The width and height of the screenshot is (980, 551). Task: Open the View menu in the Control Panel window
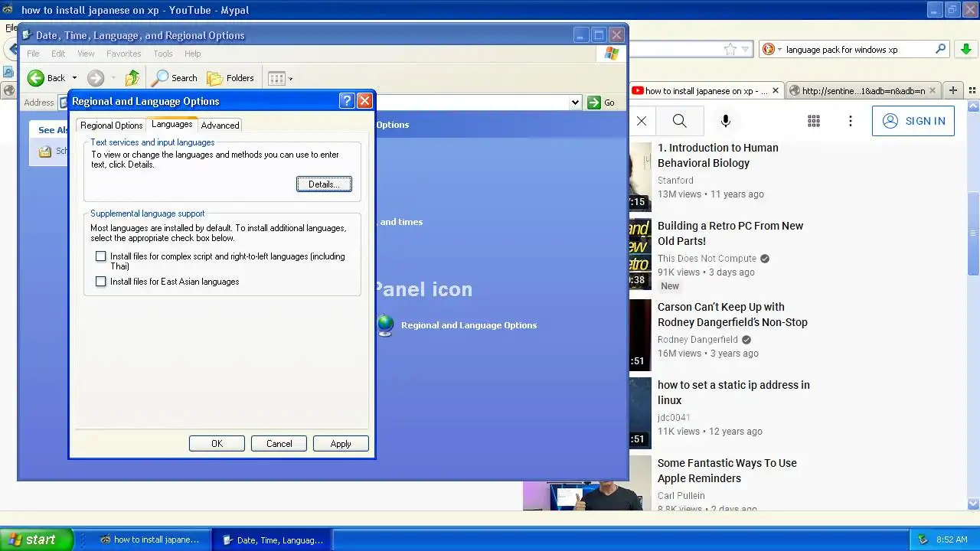[x=86, y=54]
